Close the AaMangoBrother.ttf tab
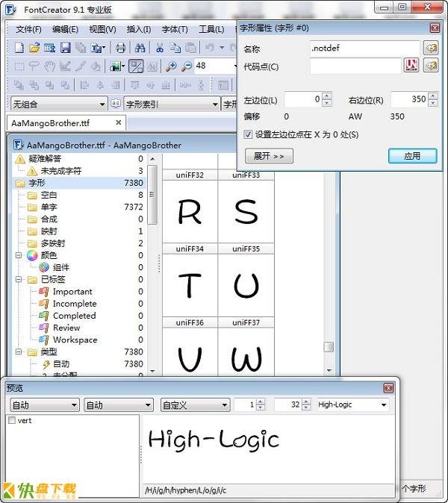 pyautogui.click(x=119, y=122)
